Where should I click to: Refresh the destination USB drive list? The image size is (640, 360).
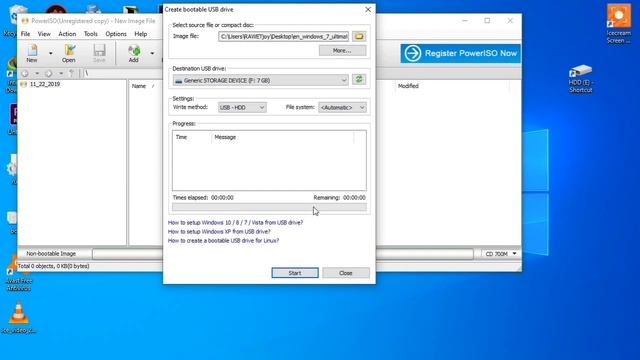point(359,80)
